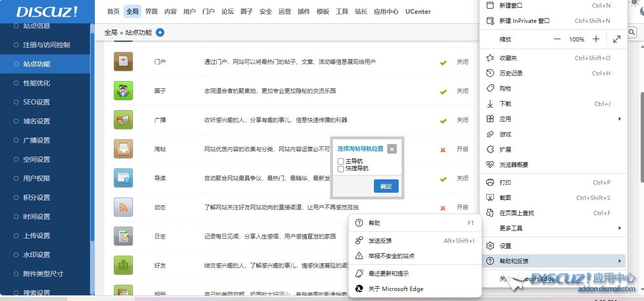644x301 pixels.
Task: Click the 淘帖 collection box icon
Action: tap(123, 149)
